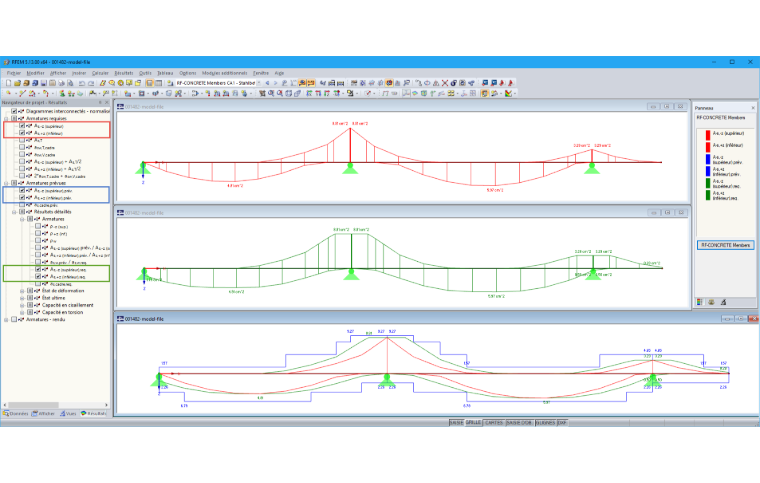This screenshot has width=760, height=483.
Task: Uncheck As,-z (supérieur) under Armatures requises
Action: point(22,126)
